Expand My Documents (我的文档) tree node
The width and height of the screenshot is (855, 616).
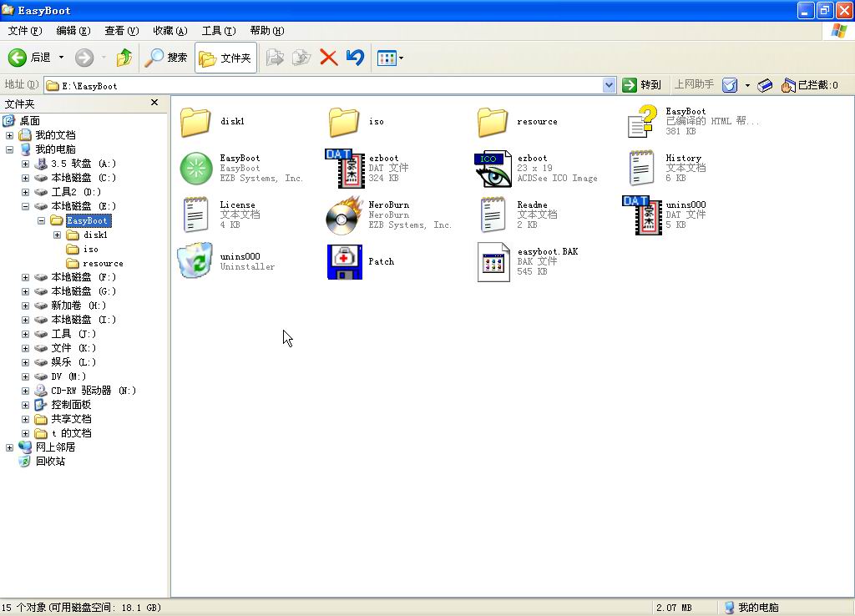10,135
